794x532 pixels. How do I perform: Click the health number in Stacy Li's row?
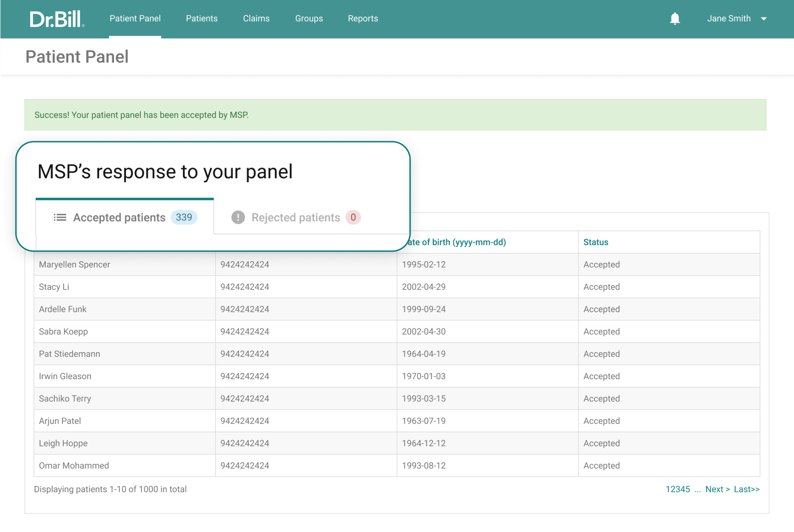tap(245, 287)
